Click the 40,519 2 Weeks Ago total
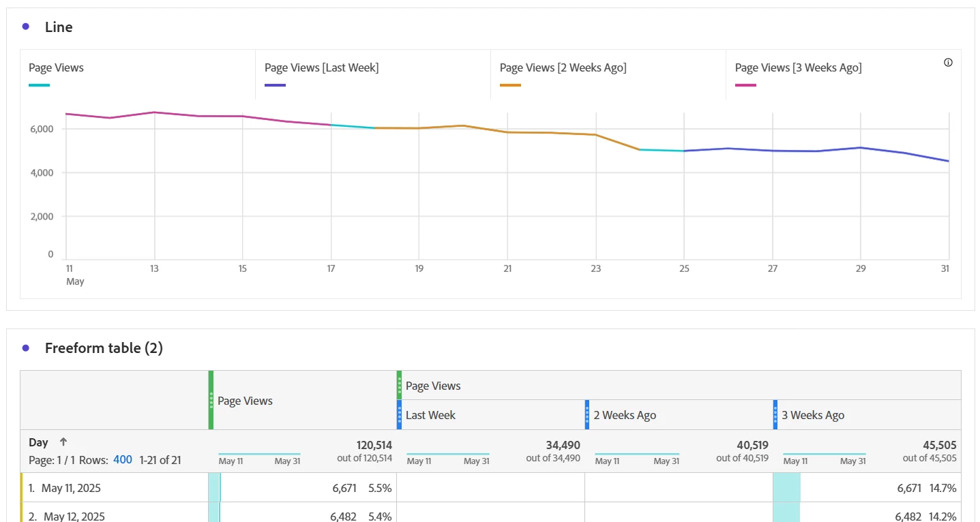Image resolution: width=980 pixels, height=522 pixels. coord(751,446)
